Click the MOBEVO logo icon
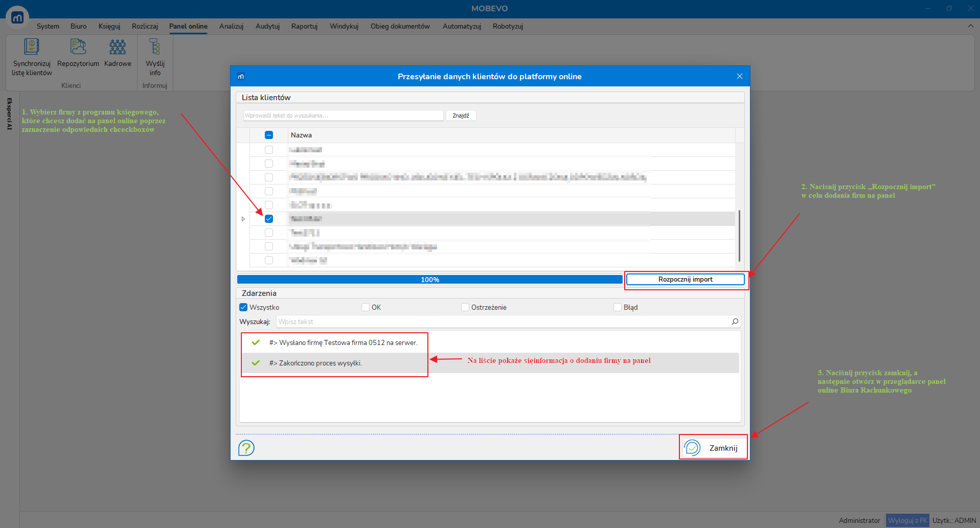Viewport: 980px width, 528px height. (x=17, y=18)
